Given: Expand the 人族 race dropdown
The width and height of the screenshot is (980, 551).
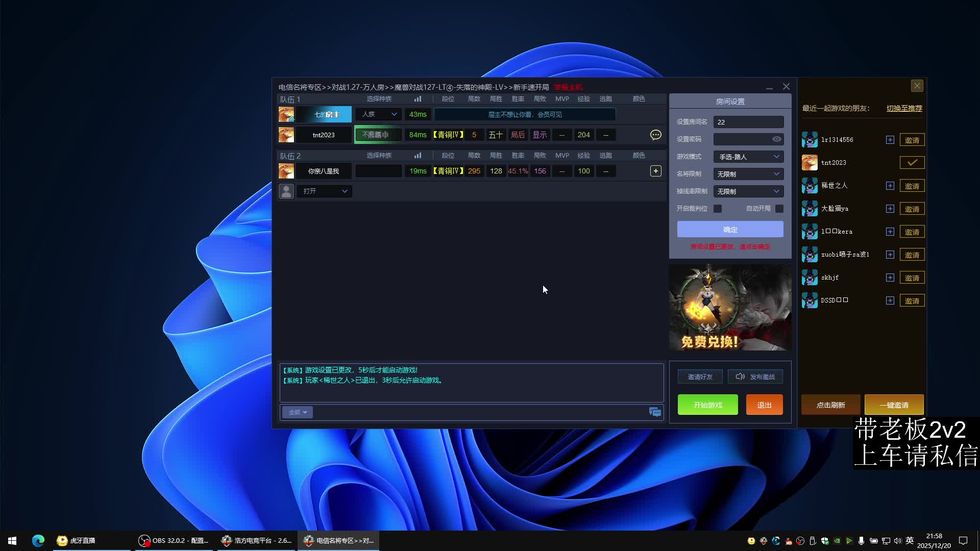Looking at the screenshot, I should coord(379,114).
